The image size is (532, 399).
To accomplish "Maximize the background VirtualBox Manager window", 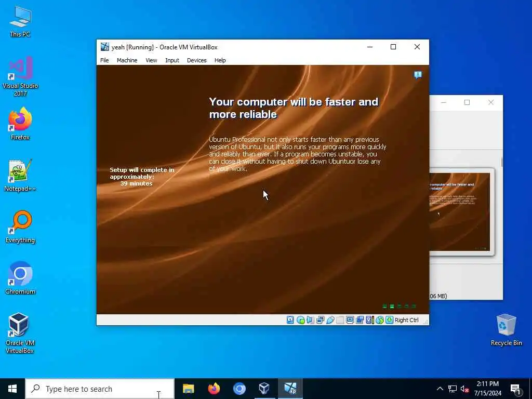I will coord(467,102).
